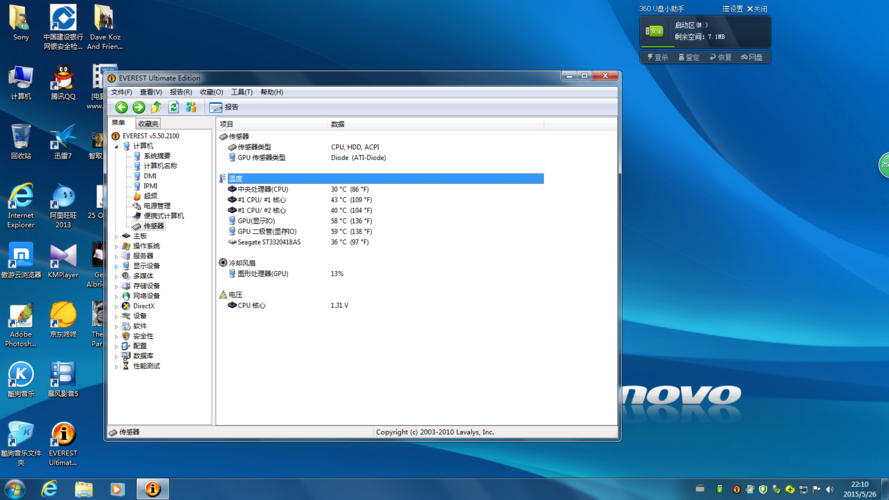
Task: Open the 工具(T) menu
Action: click(x=242, y=92)
